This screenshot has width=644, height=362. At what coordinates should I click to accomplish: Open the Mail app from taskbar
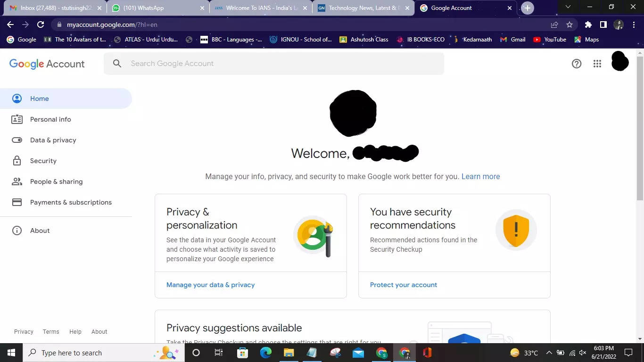(x=358, y=353)
